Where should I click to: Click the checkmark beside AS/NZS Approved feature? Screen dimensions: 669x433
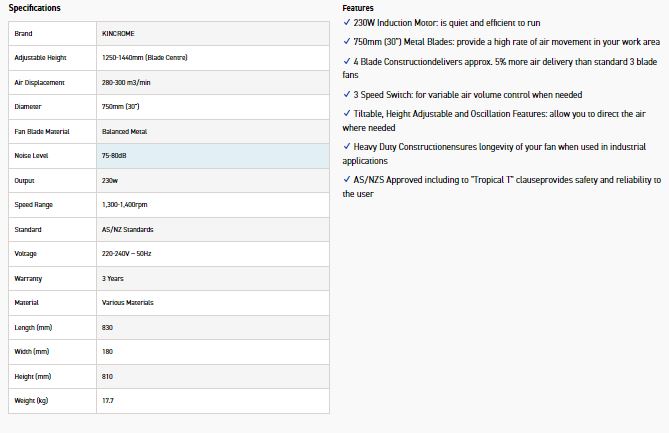(x=346, y=180)
